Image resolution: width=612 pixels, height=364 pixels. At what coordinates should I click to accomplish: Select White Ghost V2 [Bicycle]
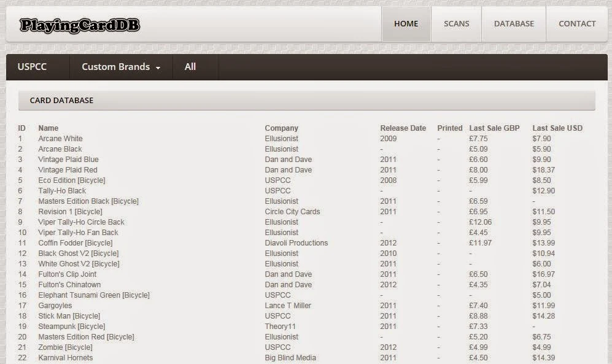(79, 264)
